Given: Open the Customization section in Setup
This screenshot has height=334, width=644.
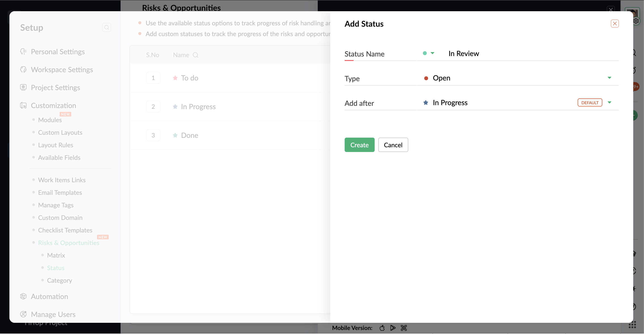Looking at the screenshot, I should click(53, 106).
